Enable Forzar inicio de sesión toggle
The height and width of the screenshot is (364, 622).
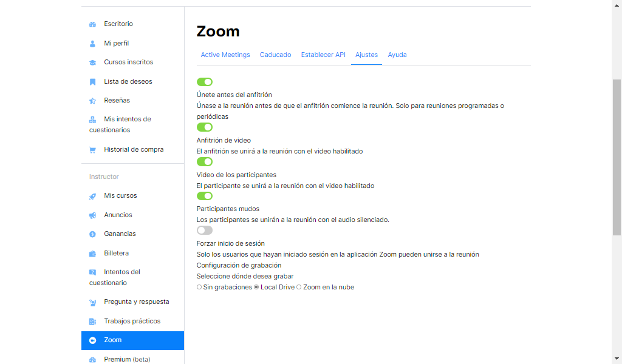(205, 231)
